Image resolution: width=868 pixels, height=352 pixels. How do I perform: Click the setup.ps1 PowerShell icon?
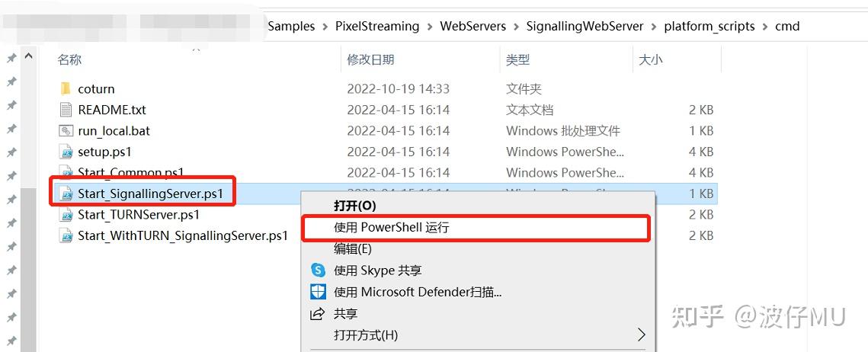[66, 152]
